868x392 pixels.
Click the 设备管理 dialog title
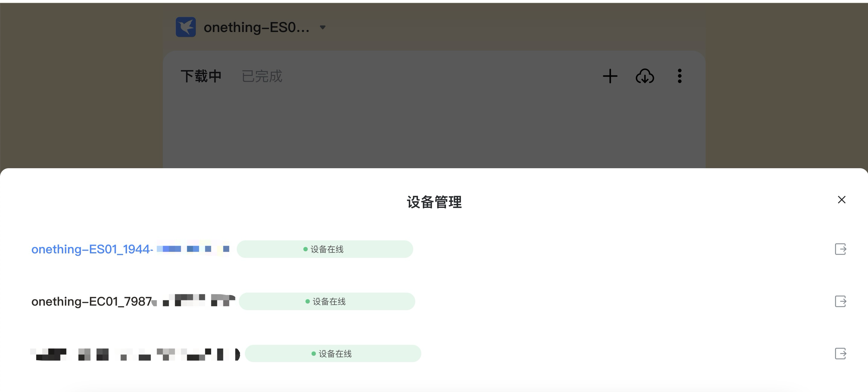(x=434, y=202)
